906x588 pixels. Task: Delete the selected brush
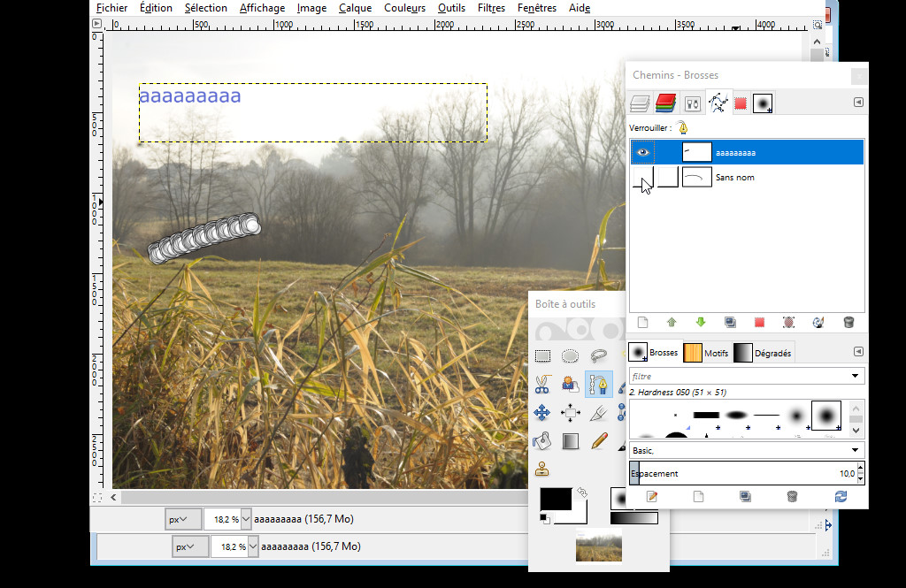click(792, 497)
